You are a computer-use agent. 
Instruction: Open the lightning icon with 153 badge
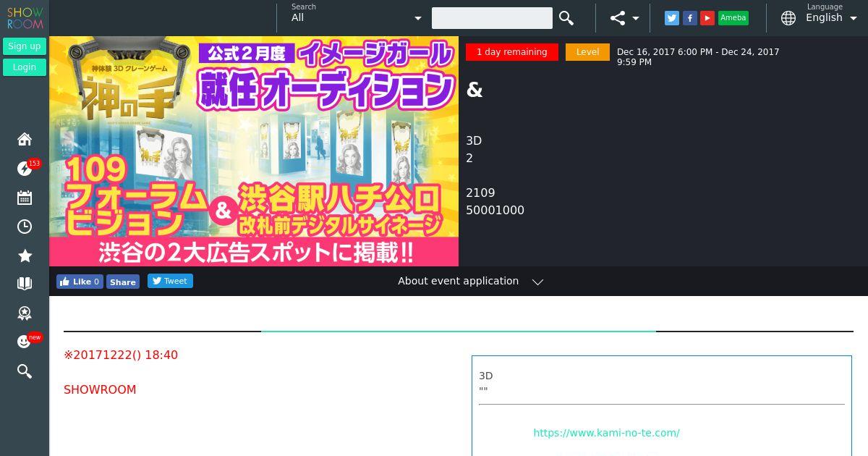(25, 168)
